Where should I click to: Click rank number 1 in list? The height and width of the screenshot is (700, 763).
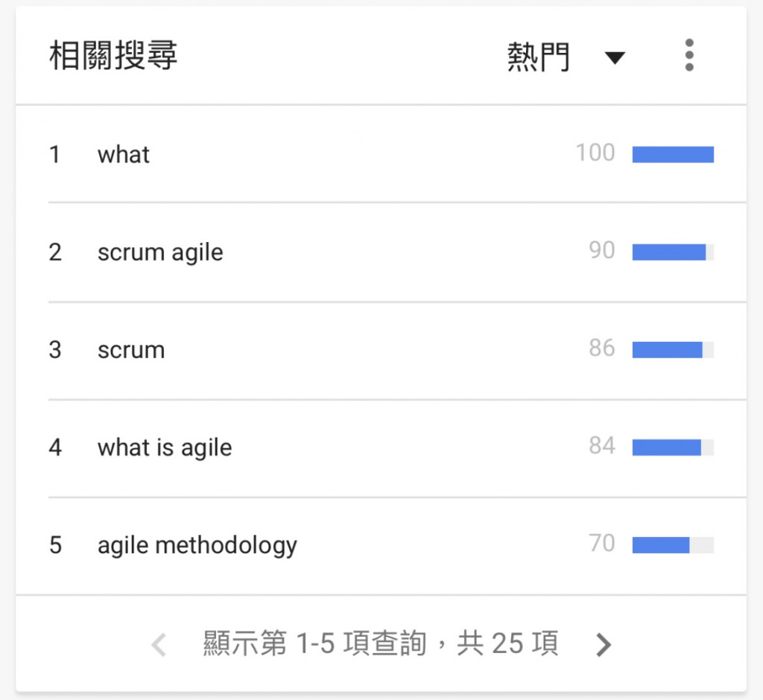click(x=55, y=155)
